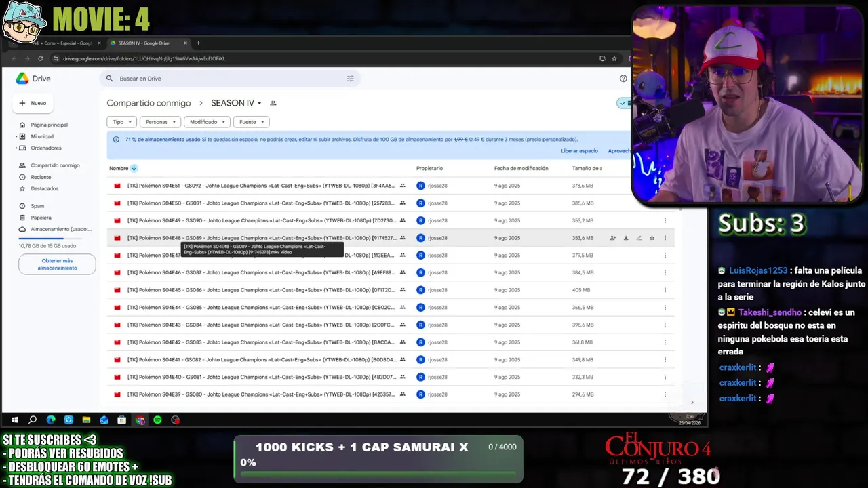Select the S04E42 GS083 video file
This screenshot has width=868, height=488.
[260, 342]
